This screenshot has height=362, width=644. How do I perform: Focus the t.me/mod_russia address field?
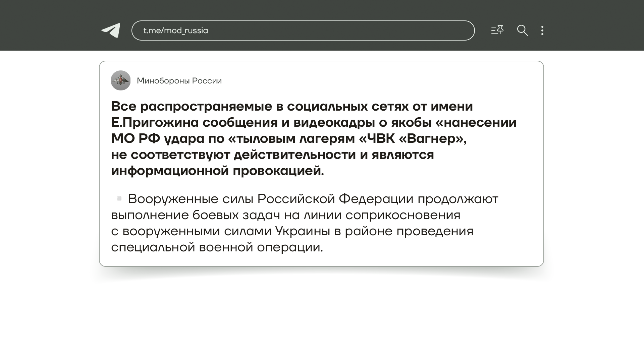pyautogui.click(x=176, y=31)
